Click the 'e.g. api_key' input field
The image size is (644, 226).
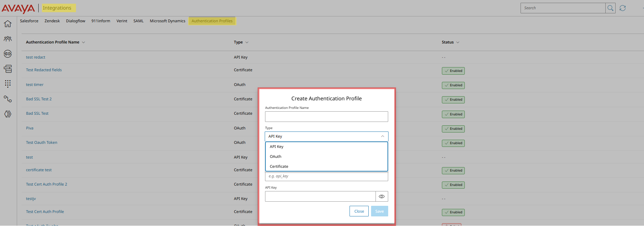(x=327, y=176)
